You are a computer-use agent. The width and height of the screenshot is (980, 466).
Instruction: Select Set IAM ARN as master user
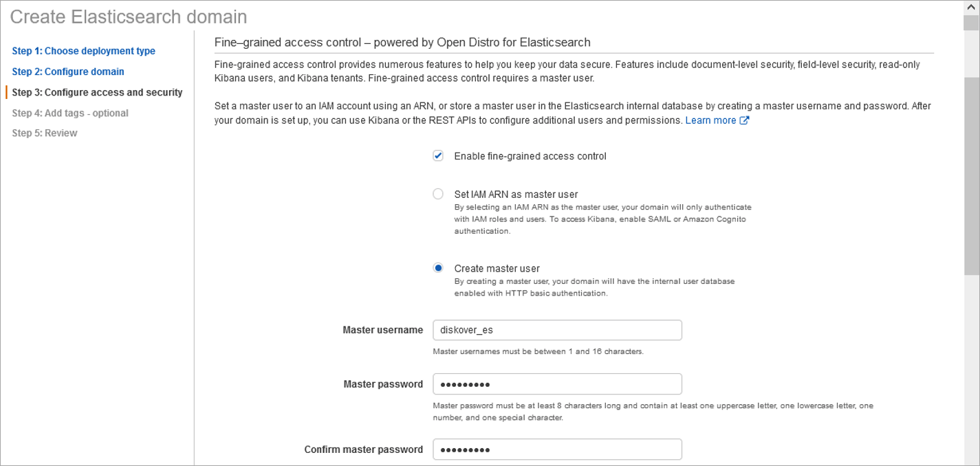[x=438, y=194]
